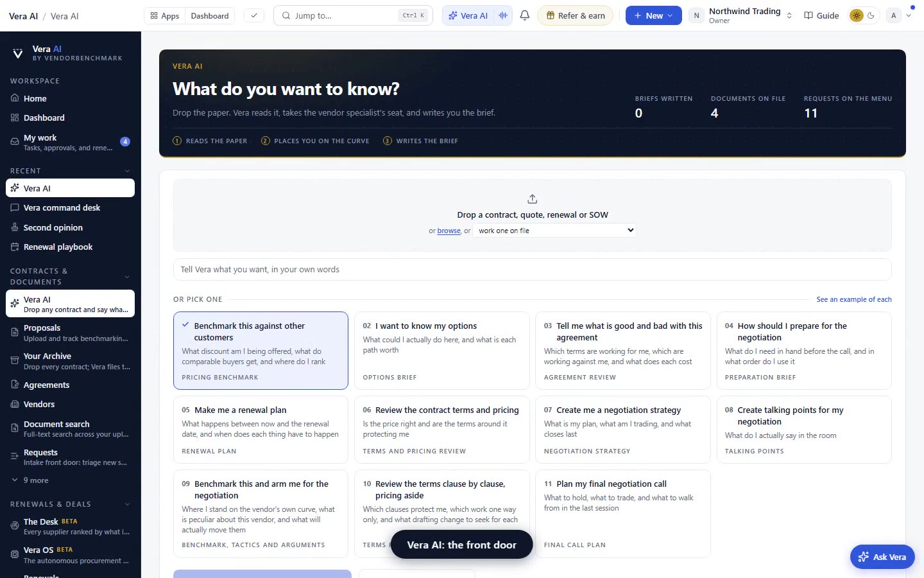Click the Refer & earn gift icon
The width and height of the screenshot is (924, 578).
550,15
